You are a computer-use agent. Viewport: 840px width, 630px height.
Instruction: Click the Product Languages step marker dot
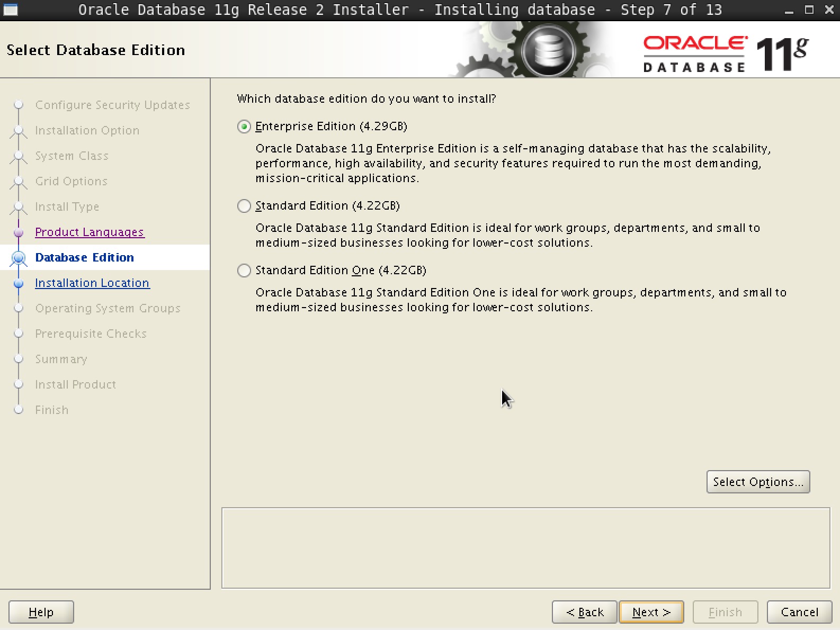click(x=19, y=232)
